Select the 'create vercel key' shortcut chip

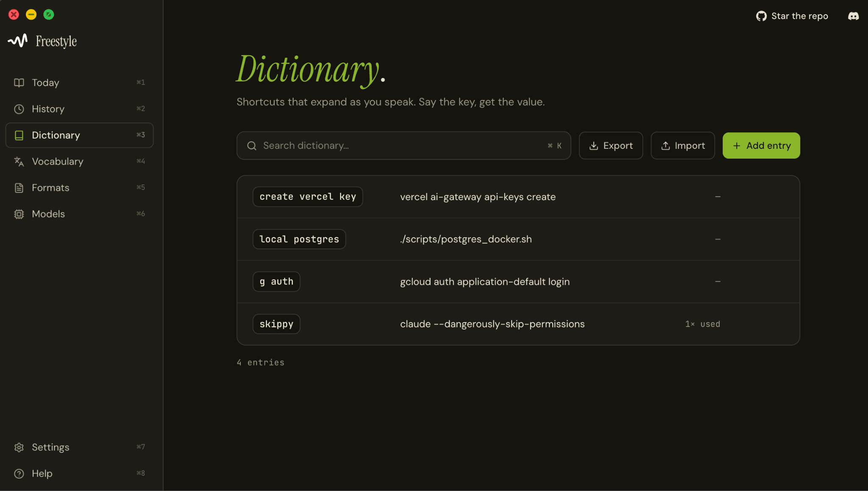308,197
